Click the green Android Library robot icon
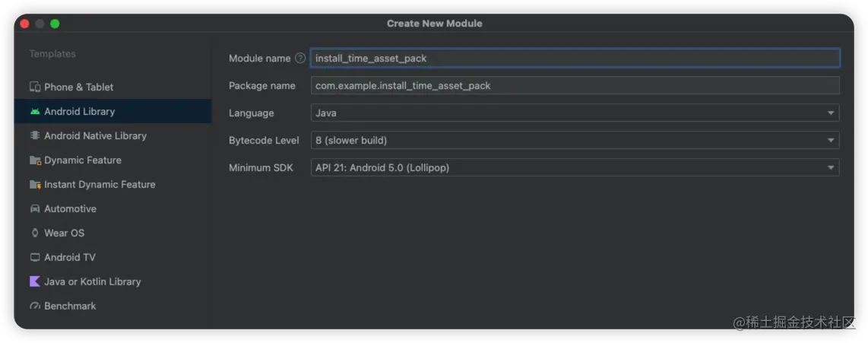868x343 pixels. [35, 111]
